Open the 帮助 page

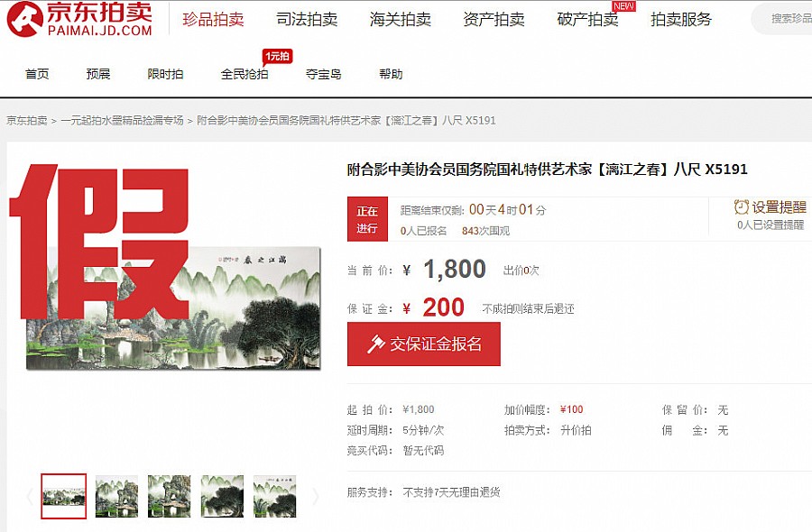[391, 74]
